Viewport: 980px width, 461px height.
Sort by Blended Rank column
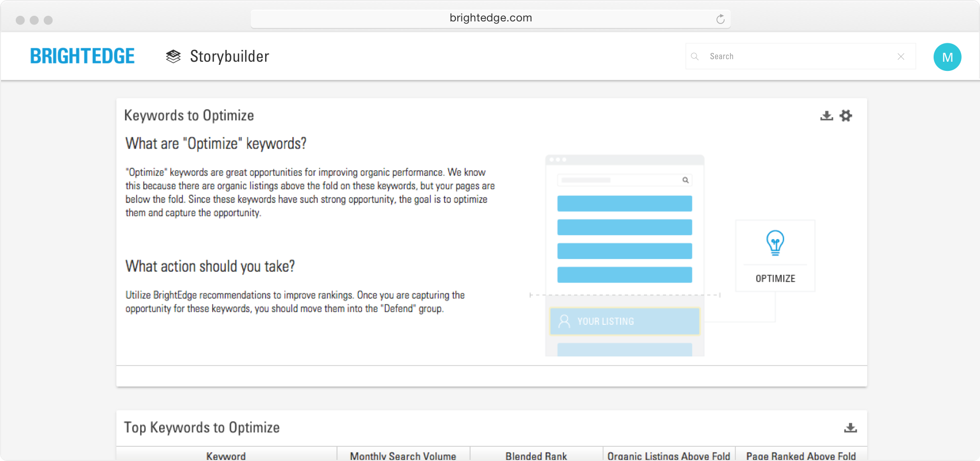[536, 455]
